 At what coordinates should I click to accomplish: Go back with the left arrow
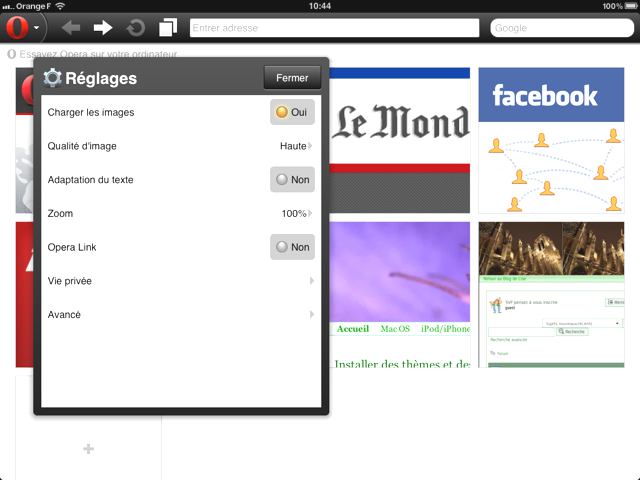coord(71,28)
